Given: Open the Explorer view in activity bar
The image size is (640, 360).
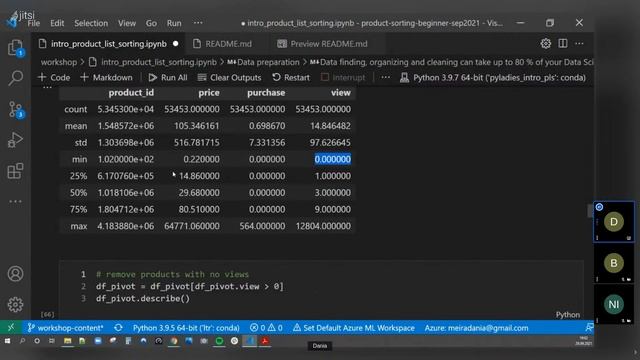Looking at the screenshot, I should (16, 48).
